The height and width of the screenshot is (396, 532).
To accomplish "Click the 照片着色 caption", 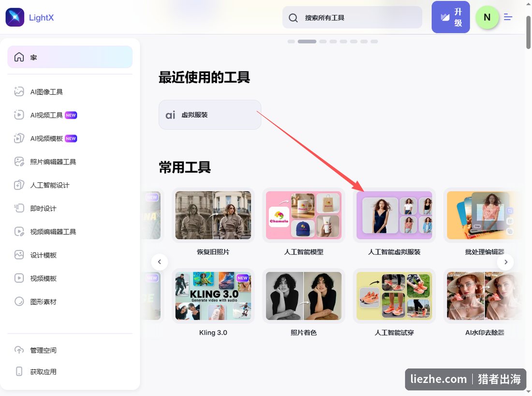I will click(x=304, y=333).
